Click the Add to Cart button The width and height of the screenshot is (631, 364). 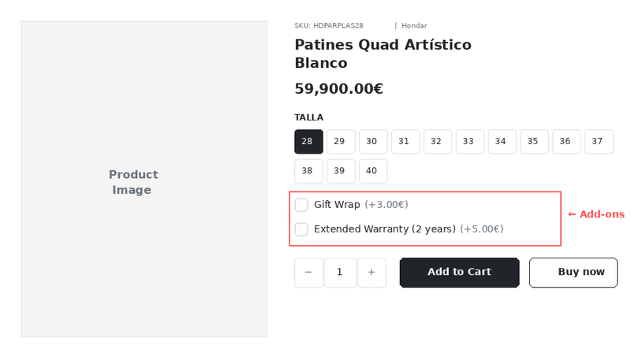[x=459, y=273]
